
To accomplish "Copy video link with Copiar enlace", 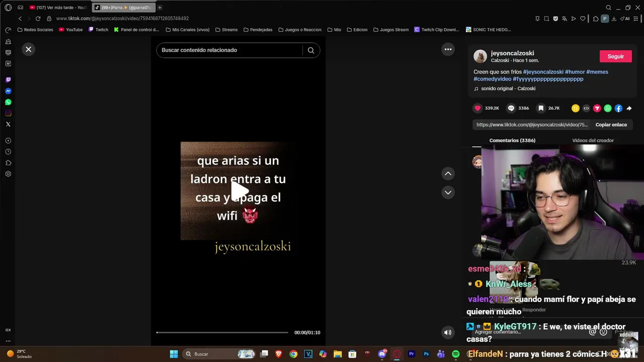I will [611, 125].
